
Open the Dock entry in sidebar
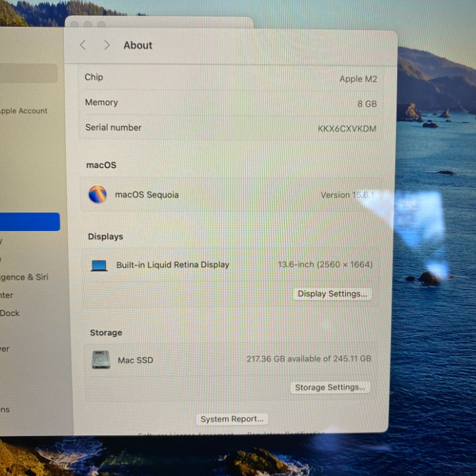tap(10, 313)
